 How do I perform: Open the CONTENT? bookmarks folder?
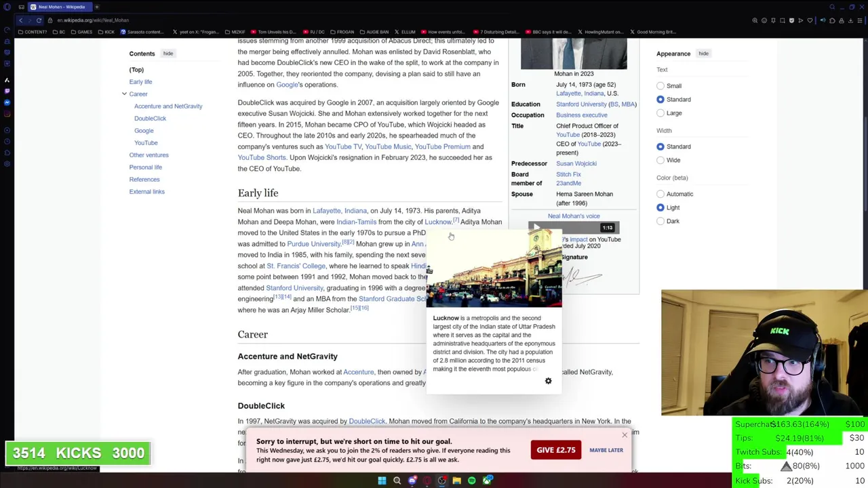[x=33, y=32]
